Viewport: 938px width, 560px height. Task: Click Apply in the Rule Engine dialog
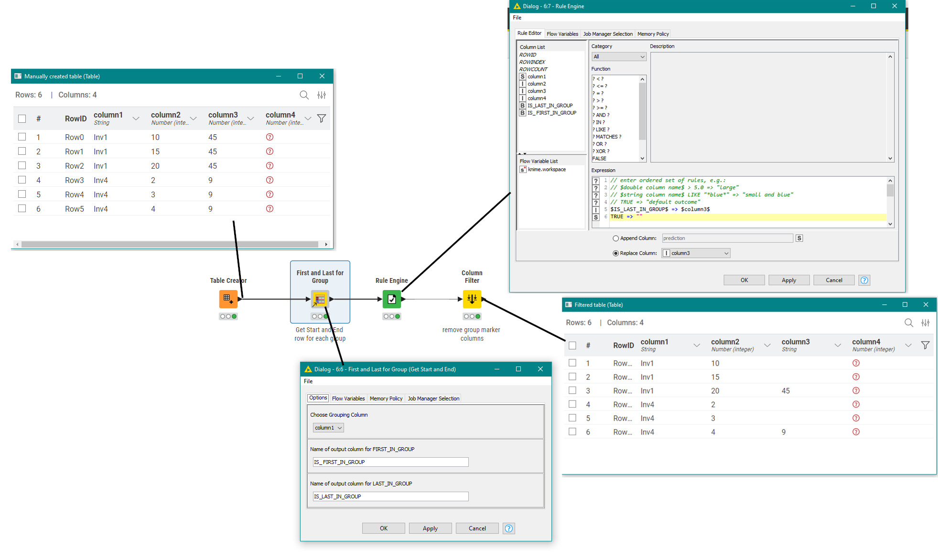[x=789, y=280]
